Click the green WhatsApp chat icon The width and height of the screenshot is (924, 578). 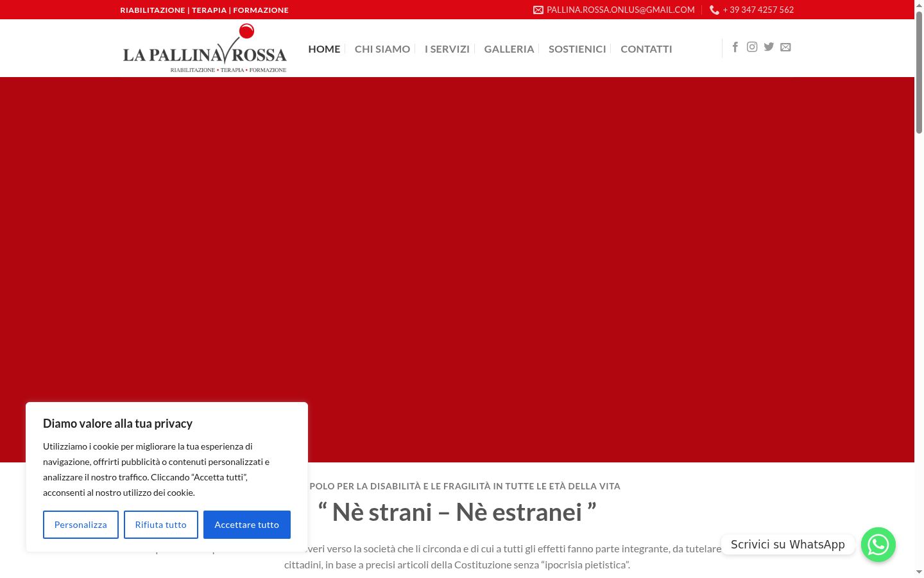[878, 545]
